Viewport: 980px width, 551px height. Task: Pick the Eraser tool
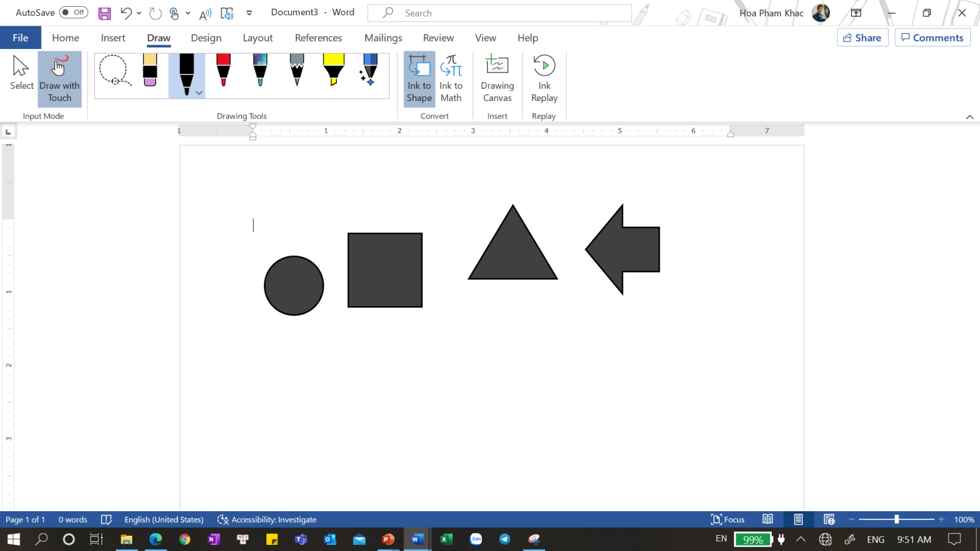(x=150, y=70)
